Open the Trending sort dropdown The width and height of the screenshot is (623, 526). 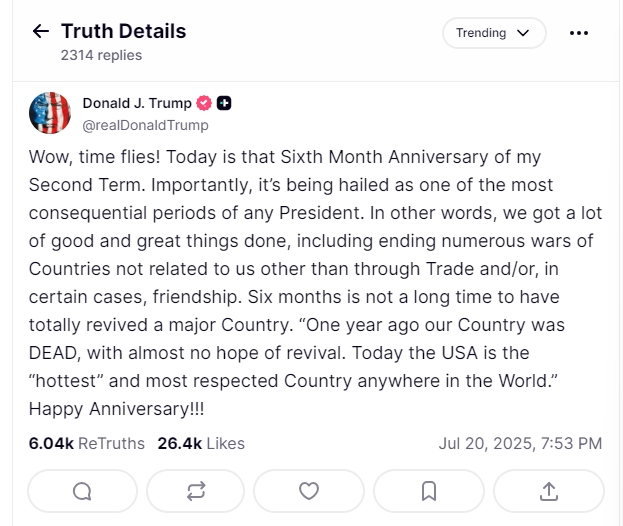[494, 33]
